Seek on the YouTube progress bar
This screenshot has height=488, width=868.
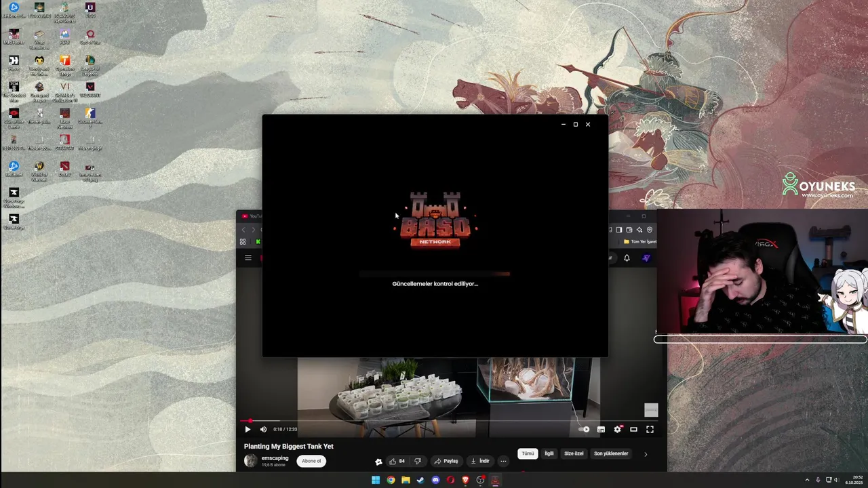point(448,420)
